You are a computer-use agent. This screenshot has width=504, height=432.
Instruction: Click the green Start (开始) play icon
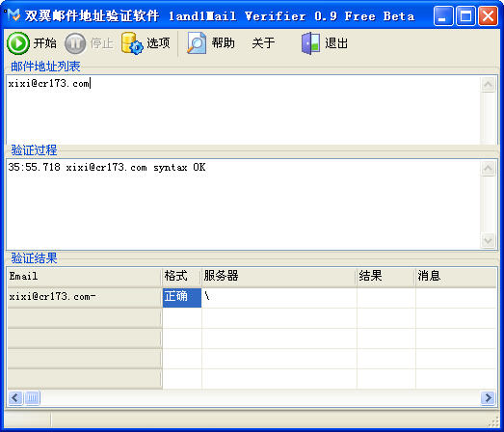point(18,43)
